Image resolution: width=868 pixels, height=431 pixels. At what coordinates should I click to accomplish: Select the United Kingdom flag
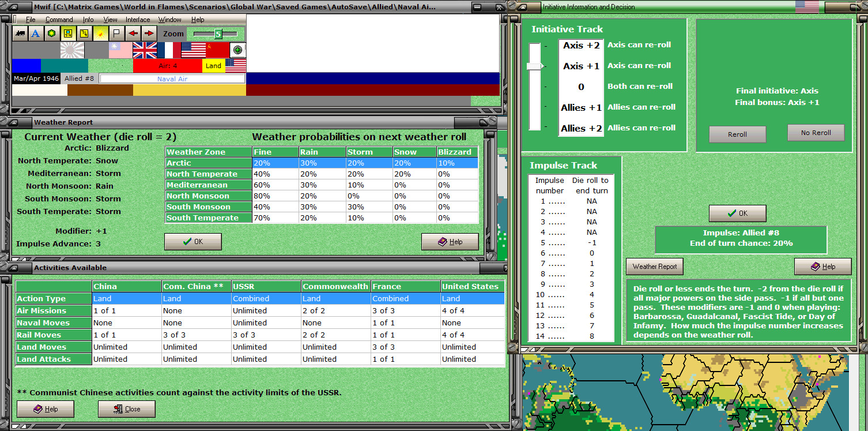tap(145, 50)
